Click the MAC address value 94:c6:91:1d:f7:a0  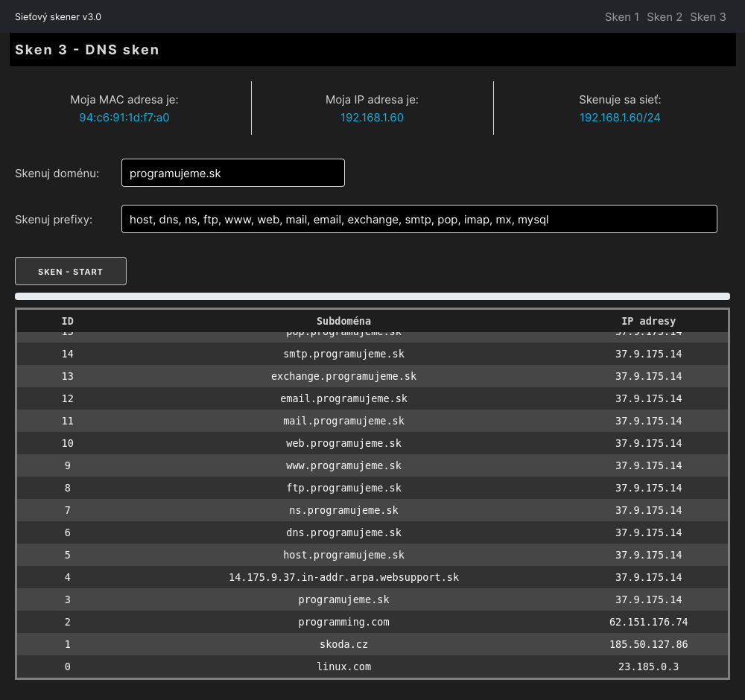[x=124, y=118]
